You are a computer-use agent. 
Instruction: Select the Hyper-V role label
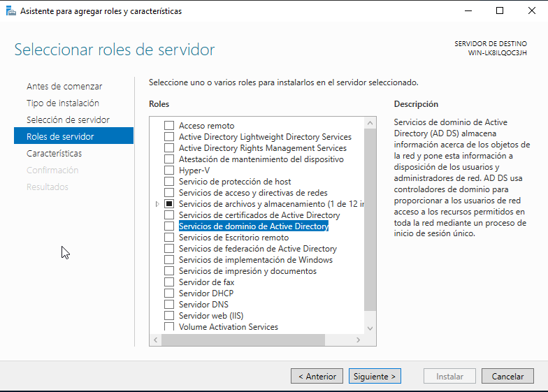[x=194, y=170]
